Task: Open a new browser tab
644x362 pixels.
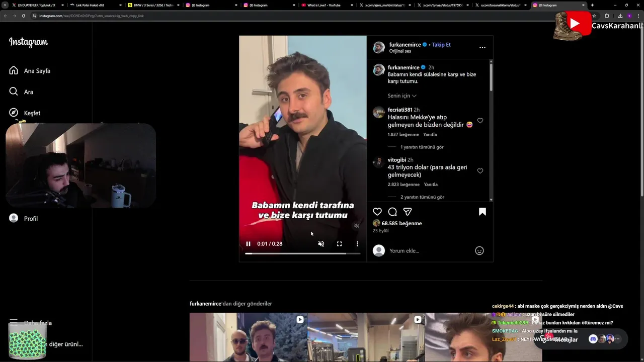Action: click(592, 5)
